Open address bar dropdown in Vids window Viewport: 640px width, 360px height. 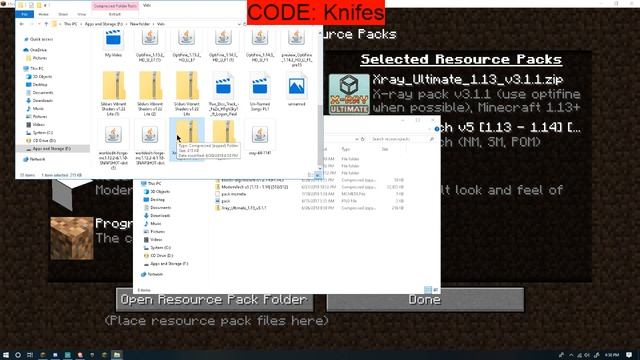pos(239,24)
